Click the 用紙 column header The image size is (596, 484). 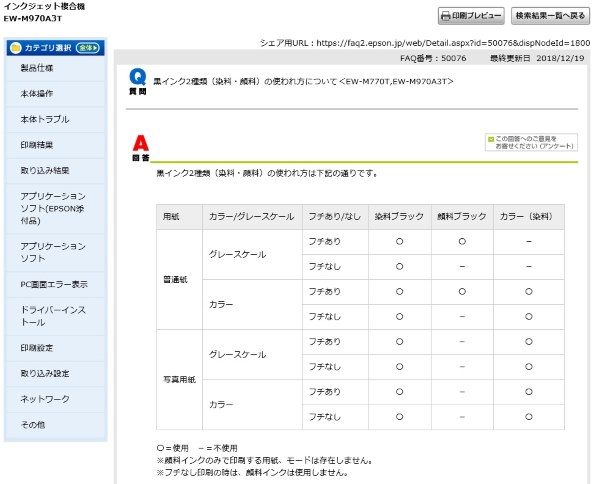pyautogui.click(x=179, y=217)
